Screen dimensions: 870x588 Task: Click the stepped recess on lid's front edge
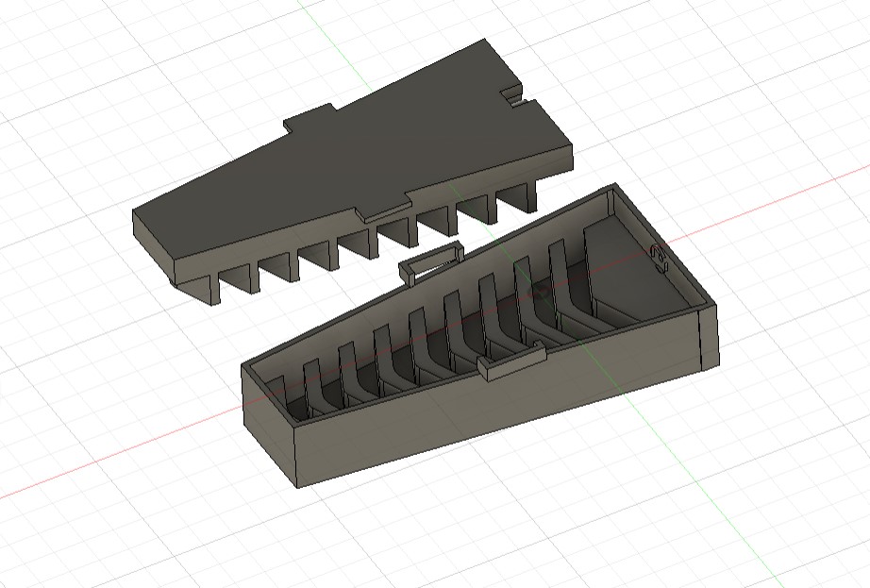385,210
